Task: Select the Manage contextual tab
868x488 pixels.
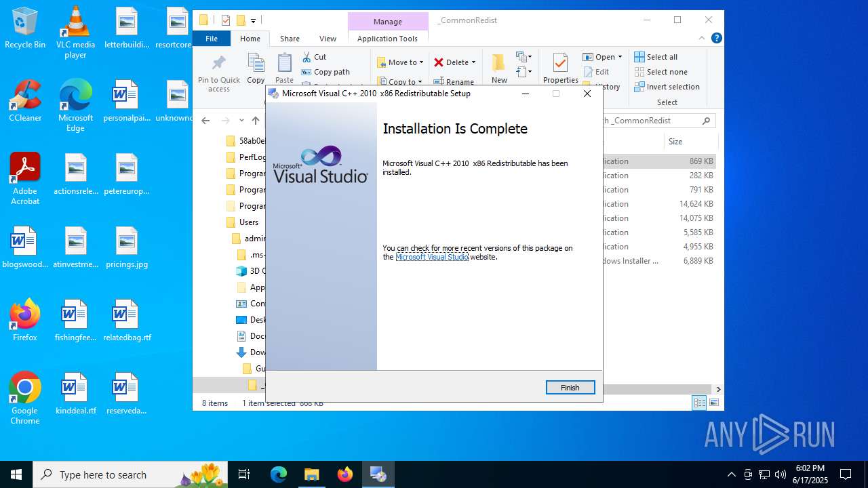Action: click(387, 21)
